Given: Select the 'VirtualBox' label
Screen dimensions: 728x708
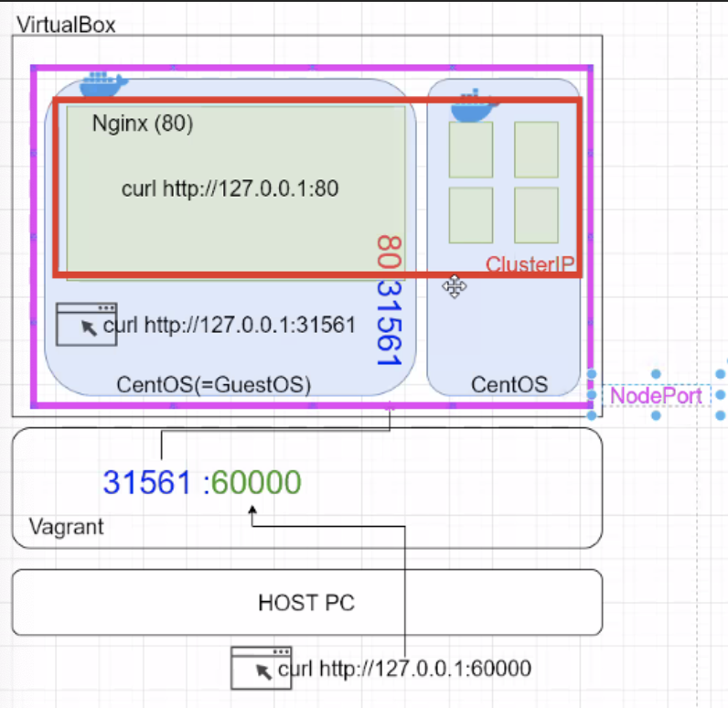Looking at the screenshot, I should 66,25.
